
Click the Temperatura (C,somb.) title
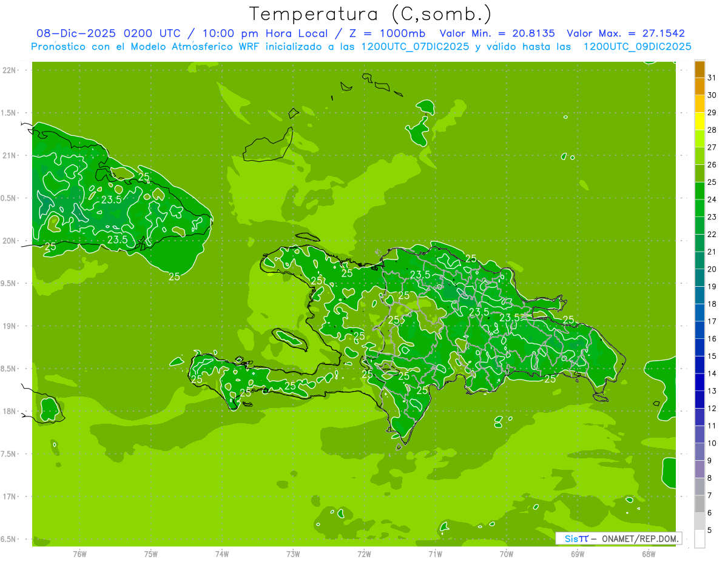[370, 14]
